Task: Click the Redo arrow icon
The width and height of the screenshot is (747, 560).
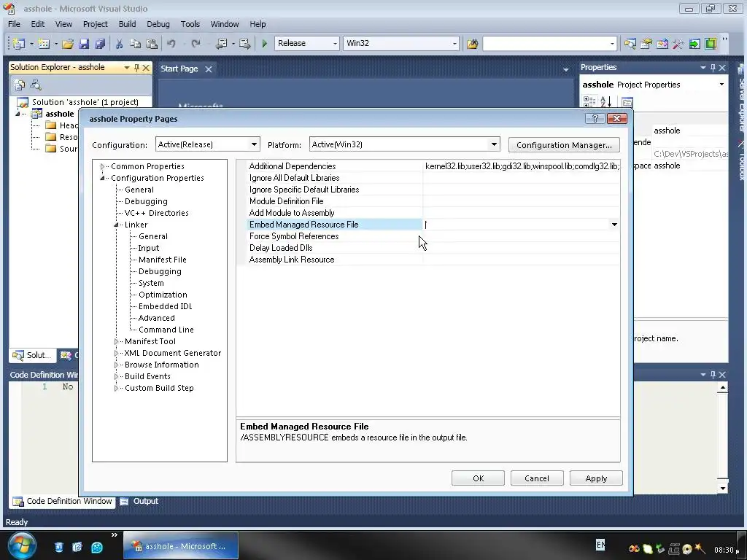Action: [x=196, y=44]
